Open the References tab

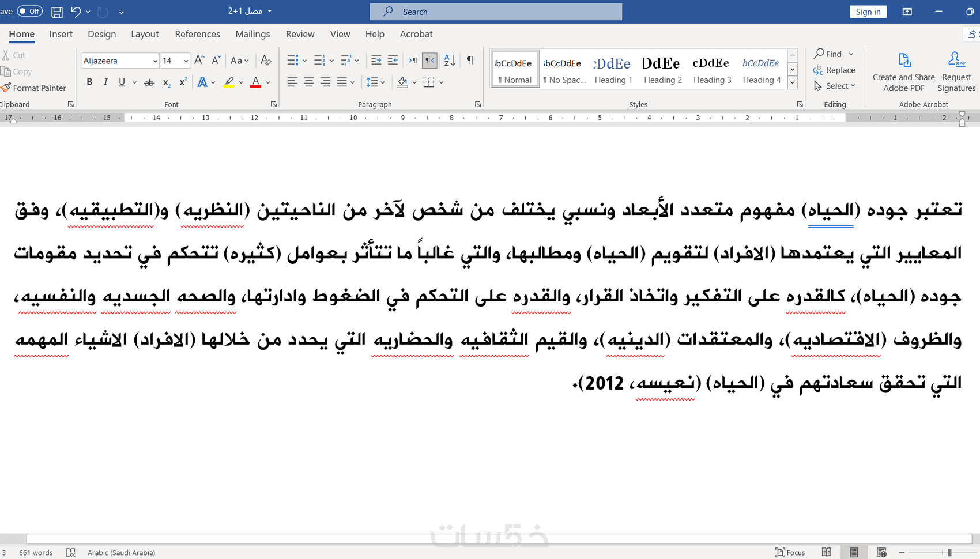(197, 34)
